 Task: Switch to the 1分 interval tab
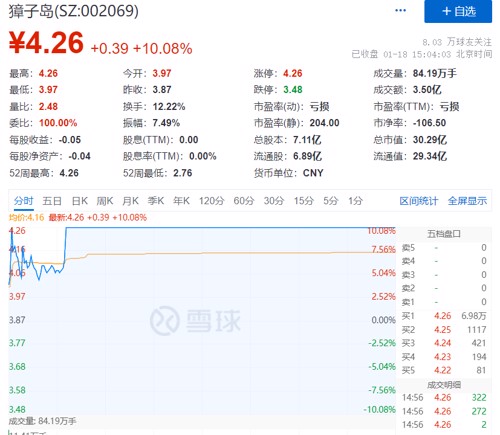(x=355, y=201)
